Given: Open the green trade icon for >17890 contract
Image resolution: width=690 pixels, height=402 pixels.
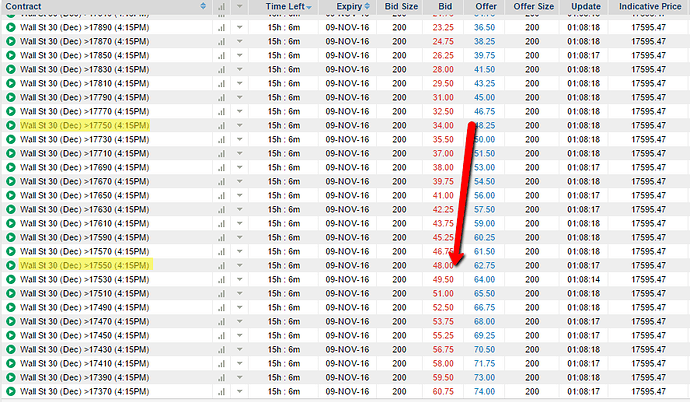Looking at the screenshot, I should pyautogui.click(x=11, y=27).
